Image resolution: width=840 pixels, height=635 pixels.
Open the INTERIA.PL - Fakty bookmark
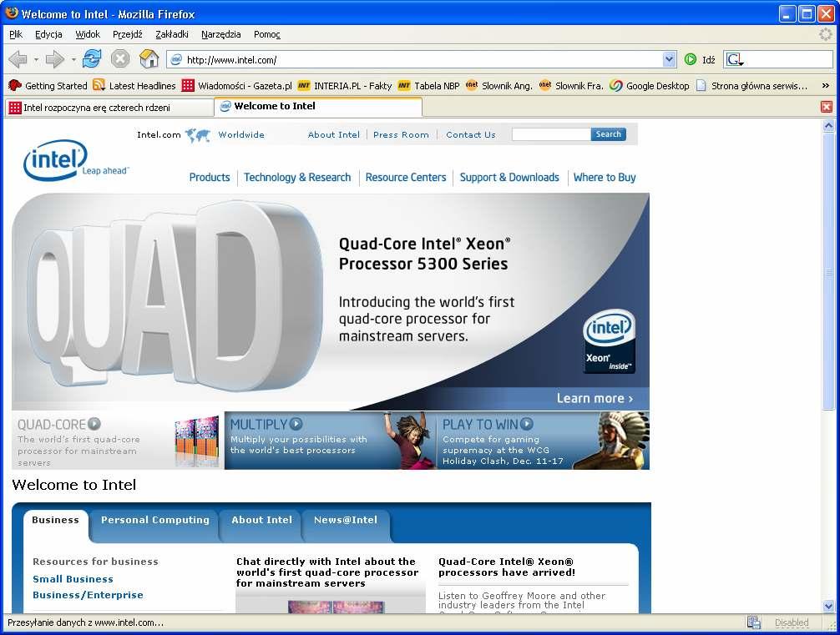[x=345, y=86]
